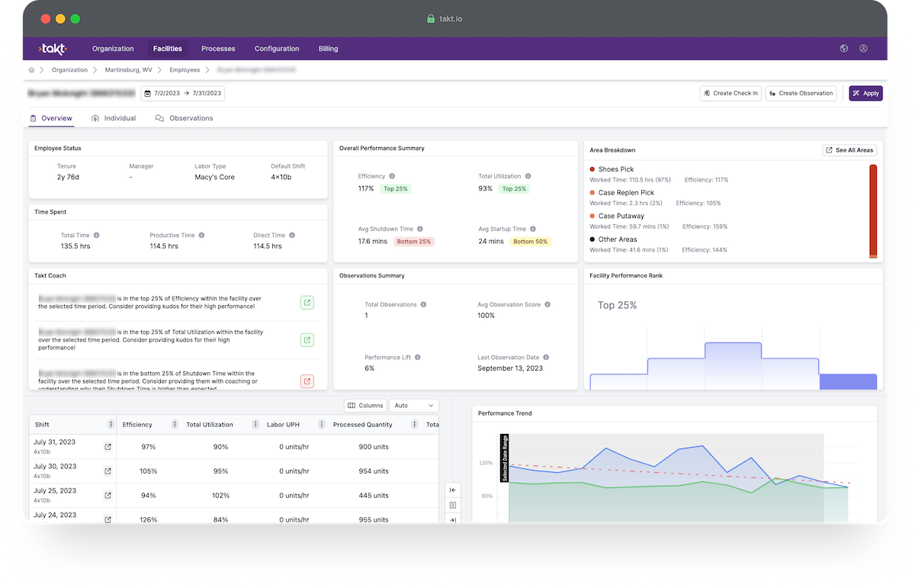
Task: Click the Total Observations info icon
Action: 423,304
